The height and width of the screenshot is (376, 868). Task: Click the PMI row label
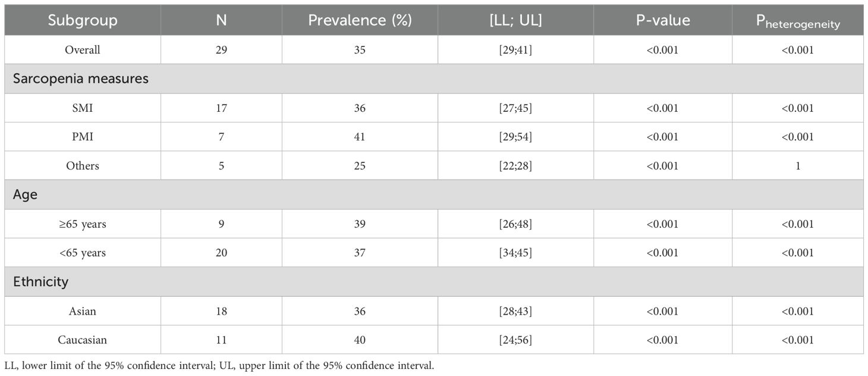coord(83,137)
